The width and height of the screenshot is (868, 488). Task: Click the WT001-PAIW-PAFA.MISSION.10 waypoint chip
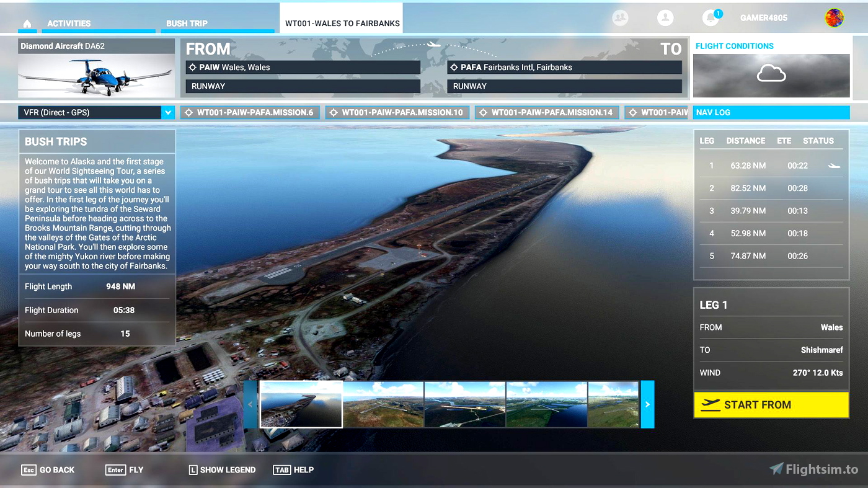pyautogui.click(x=397, y=112)
